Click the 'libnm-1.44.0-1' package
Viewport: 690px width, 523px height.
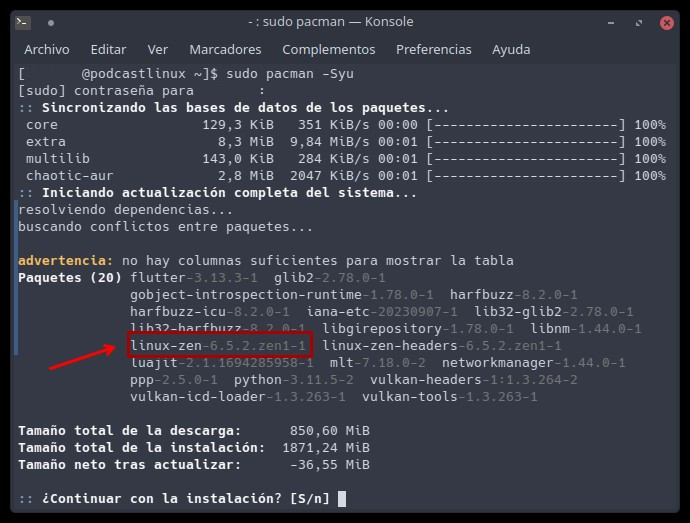pyautogui.click(x=586, y=329)
